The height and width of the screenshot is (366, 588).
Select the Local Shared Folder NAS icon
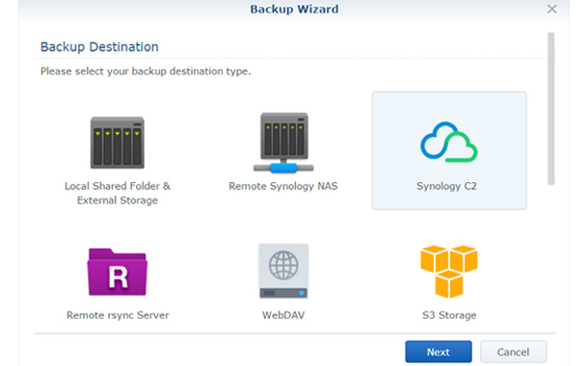click(118, 143)
